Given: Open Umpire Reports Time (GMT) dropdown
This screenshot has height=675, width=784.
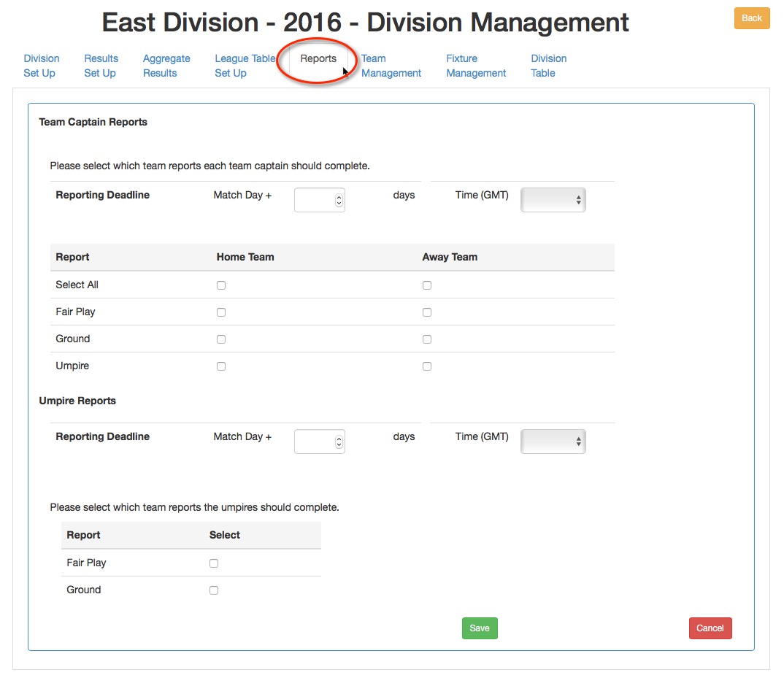Looking at the screenshot, I should (553, 441).
